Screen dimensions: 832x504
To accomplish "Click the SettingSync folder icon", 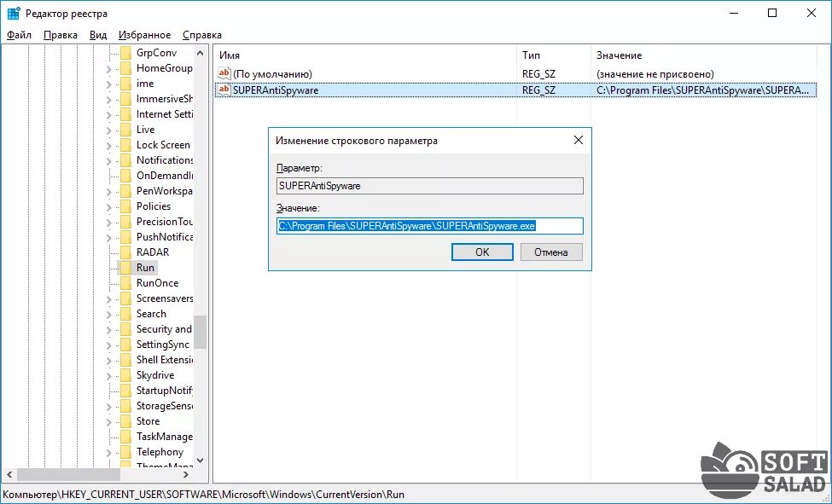I will tap(125, 345).
